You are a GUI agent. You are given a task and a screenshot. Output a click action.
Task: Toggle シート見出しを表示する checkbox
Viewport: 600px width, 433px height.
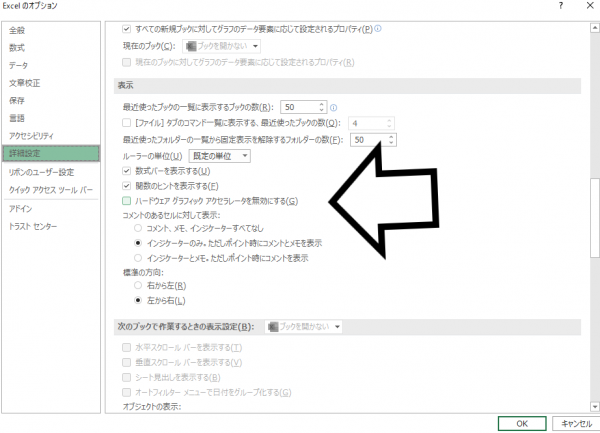(126, 378)
